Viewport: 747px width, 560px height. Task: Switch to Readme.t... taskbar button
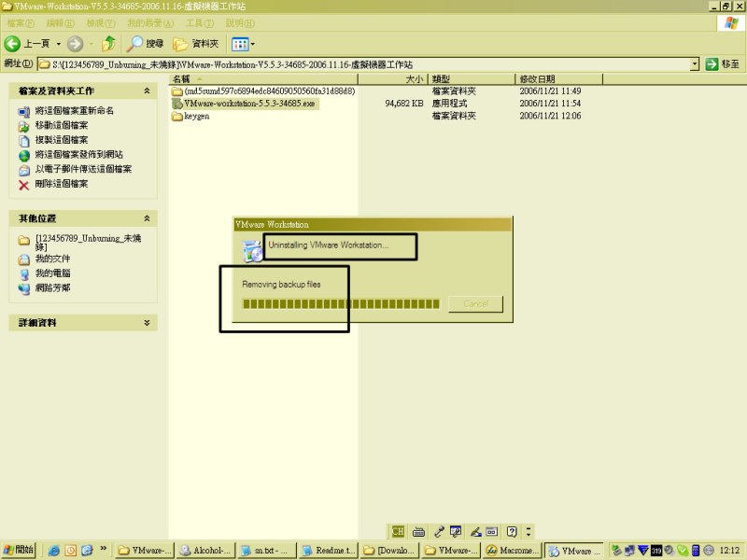(x=330, y=551)
